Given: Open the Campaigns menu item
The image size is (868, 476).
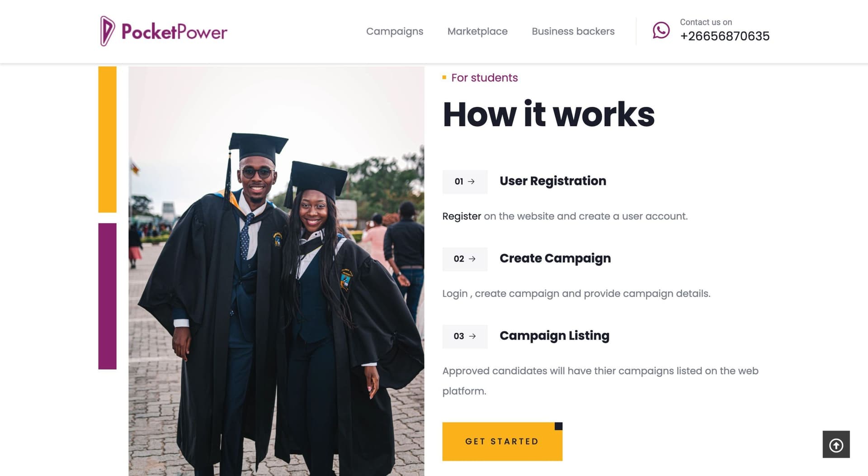Looking at the screenshot, I should coord(394,31).
